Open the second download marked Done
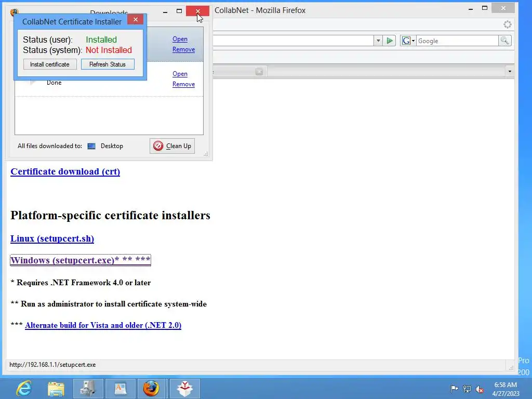The height and width of the screenshot is (399, 532). point(180,74)
